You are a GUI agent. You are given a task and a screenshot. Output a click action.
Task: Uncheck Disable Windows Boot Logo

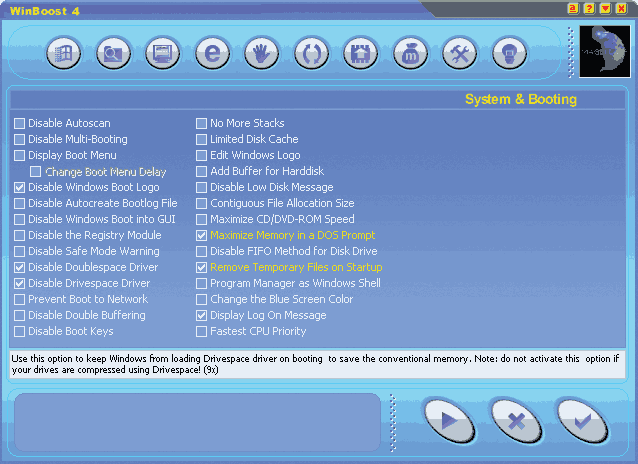point(20,188)
